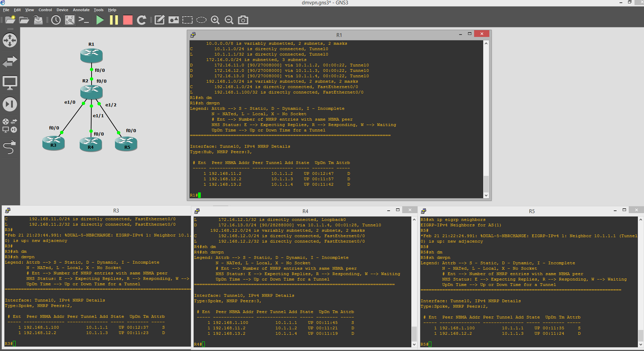This screenshot has height=351, width=644.
Task: Open the browse switches device panel
Action: (x=10, y=61)
